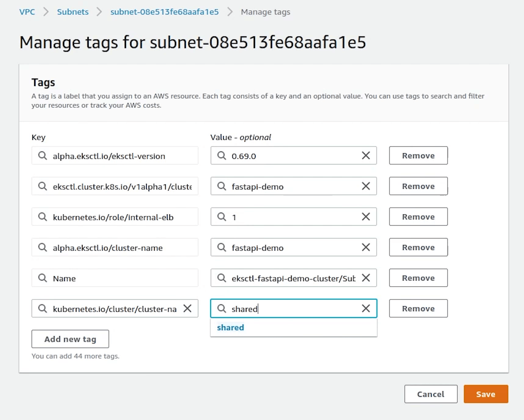Click search icon in the Name key field
The height and width of the screenshot is (420, 524).
42,278
